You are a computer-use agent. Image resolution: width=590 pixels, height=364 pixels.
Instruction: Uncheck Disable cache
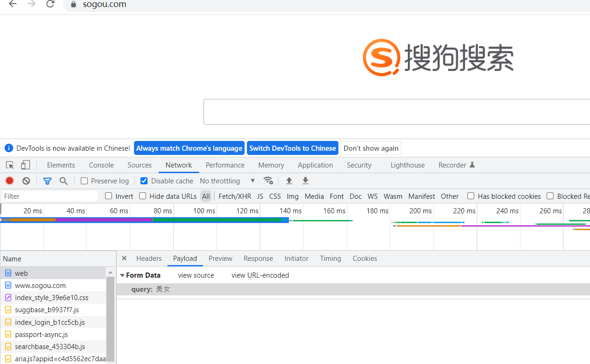point(144,181)
